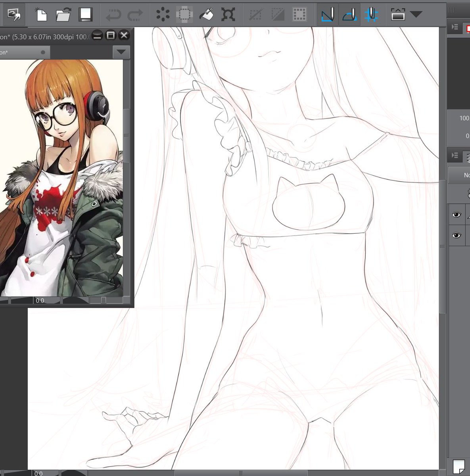Open CLIP STUDIO launcher icon
The height and width of the screenshot is (476, 470).
pyautogui.click(x=14, y=14)
